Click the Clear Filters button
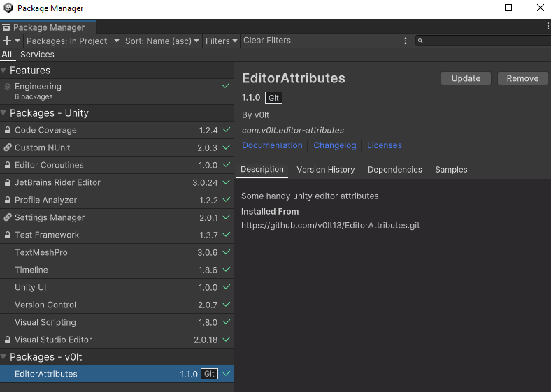 (267, 41)
